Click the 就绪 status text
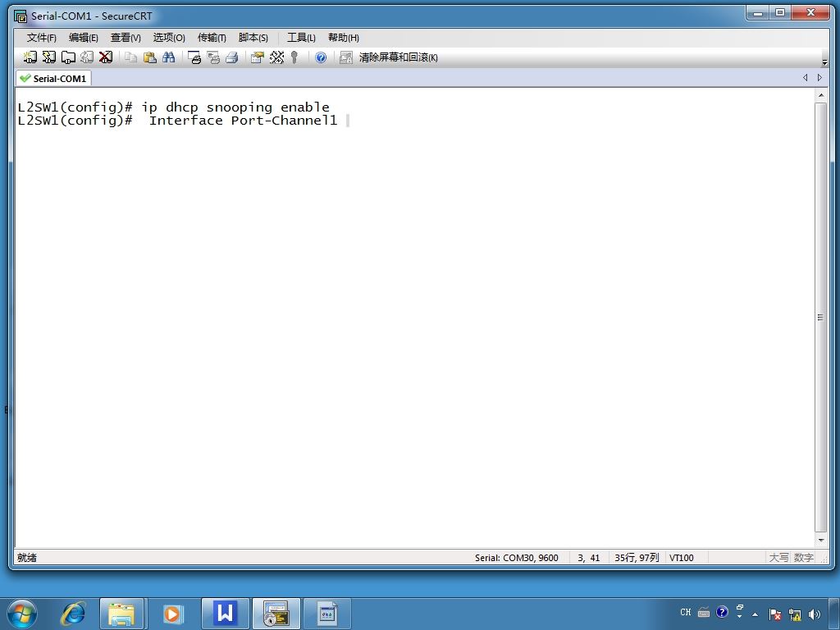Viewport: 840px width, 630px height. click(x=27, y=558)
